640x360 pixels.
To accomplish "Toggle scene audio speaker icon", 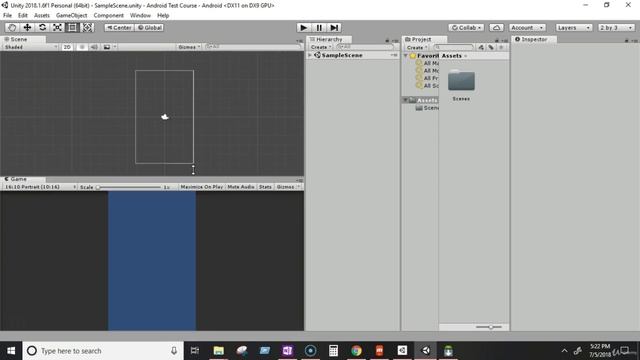I will (94, 47).
